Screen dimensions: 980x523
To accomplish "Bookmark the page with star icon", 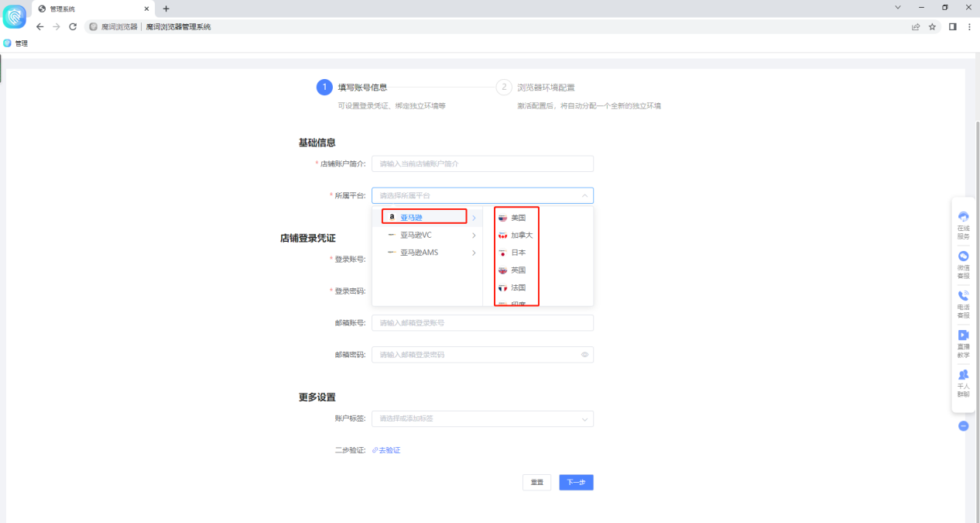I will click(932, 26).
